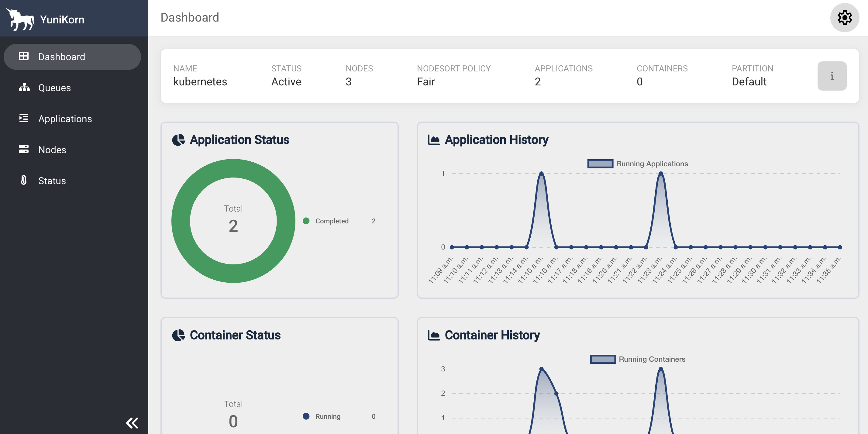868x434 pixels.
Task: Click the YuniKorn unicorn logo
Action: coord(20,19)
